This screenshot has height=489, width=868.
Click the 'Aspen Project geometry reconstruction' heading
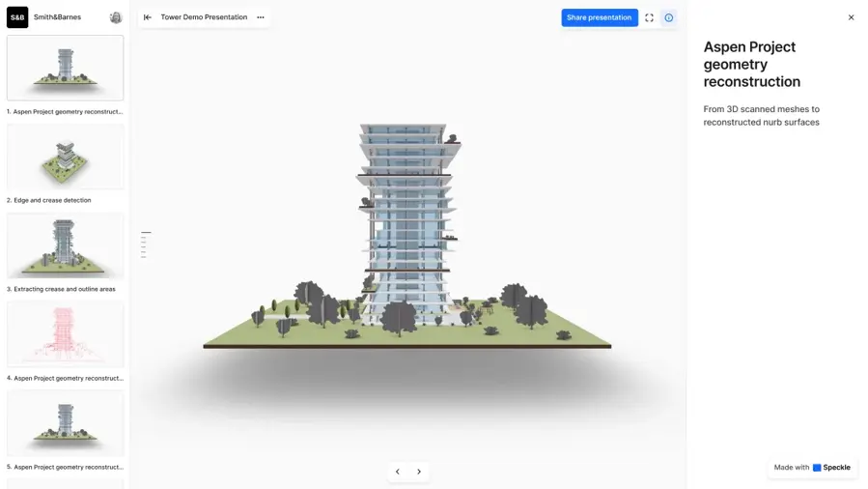coord(752,64)
